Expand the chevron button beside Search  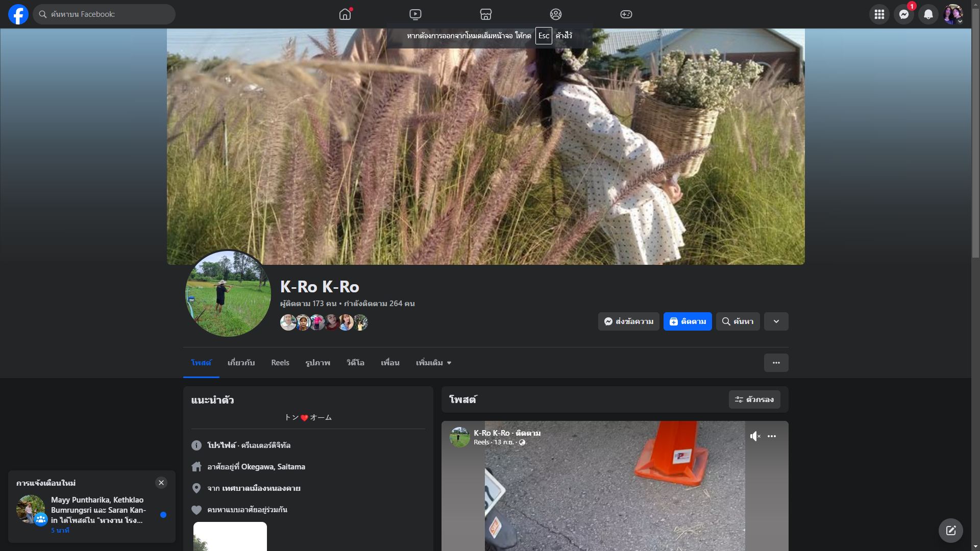776,321
